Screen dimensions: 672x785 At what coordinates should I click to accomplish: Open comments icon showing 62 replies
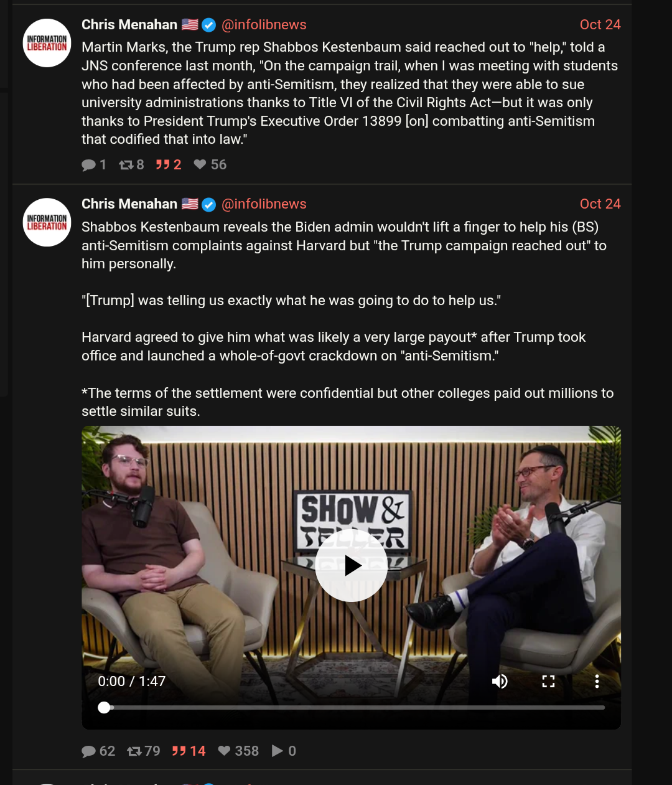pos(88,751)
